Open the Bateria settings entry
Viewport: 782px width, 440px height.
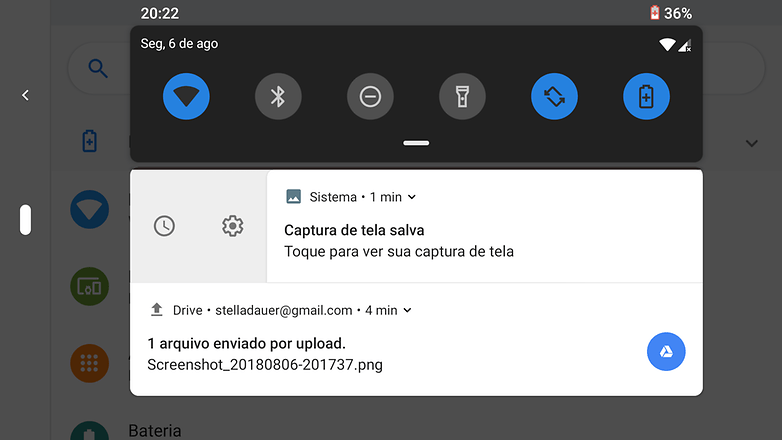pos(155,431)
